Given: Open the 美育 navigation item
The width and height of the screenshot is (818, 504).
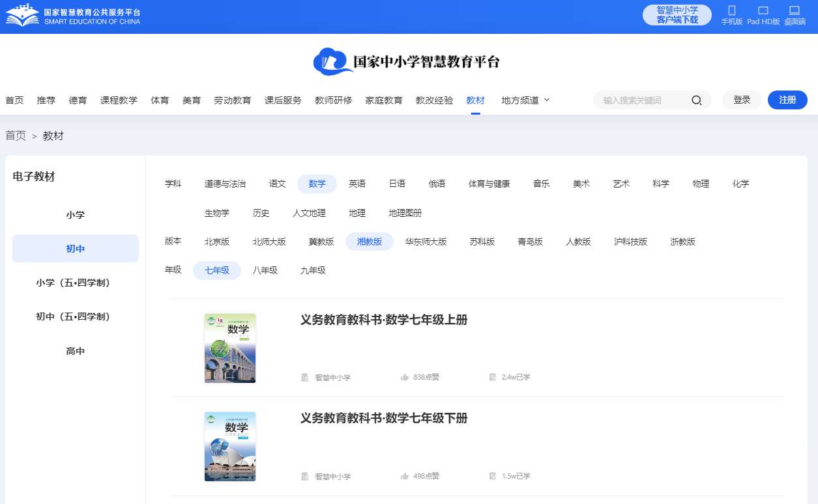Looking at the screenshot, I should 192,100.
